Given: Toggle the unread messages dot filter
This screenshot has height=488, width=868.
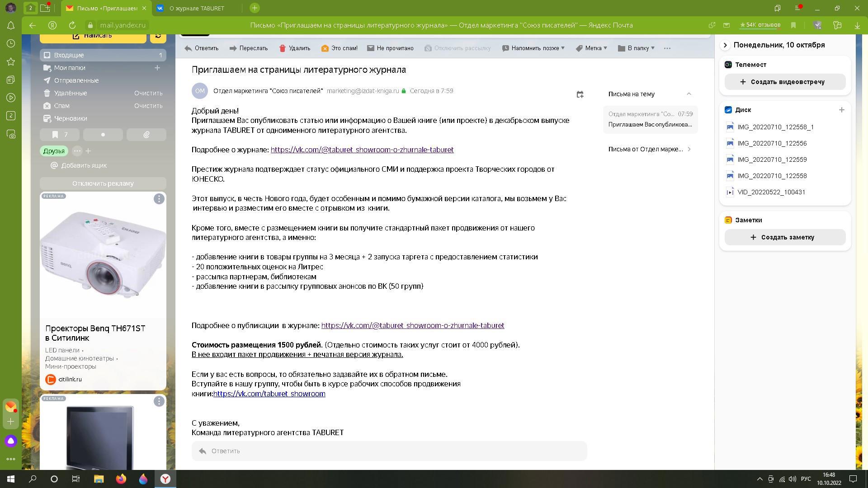Looking at the screenshot, I should pos(103,135).
